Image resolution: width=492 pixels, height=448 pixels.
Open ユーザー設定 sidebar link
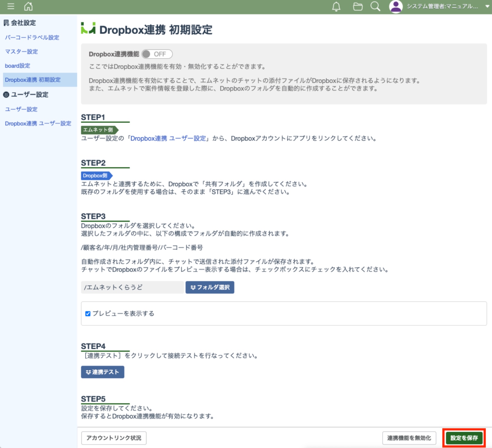21,109
